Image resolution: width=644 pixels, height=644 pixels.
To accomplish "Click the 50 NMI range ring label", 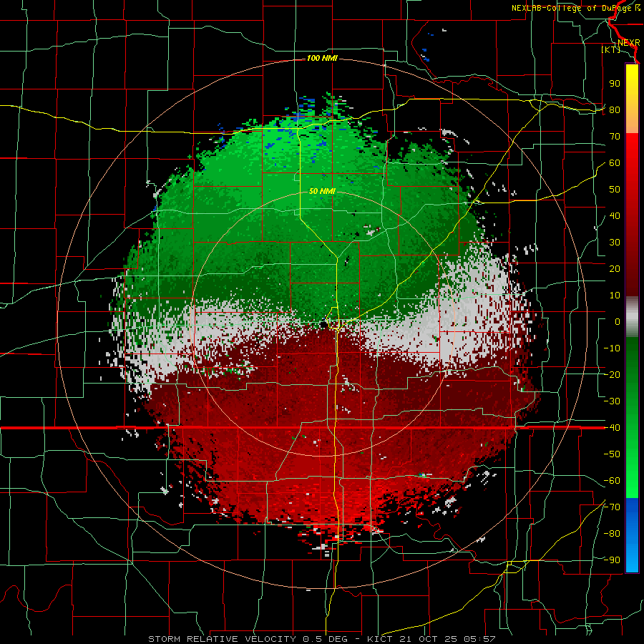I will [322, 191].
